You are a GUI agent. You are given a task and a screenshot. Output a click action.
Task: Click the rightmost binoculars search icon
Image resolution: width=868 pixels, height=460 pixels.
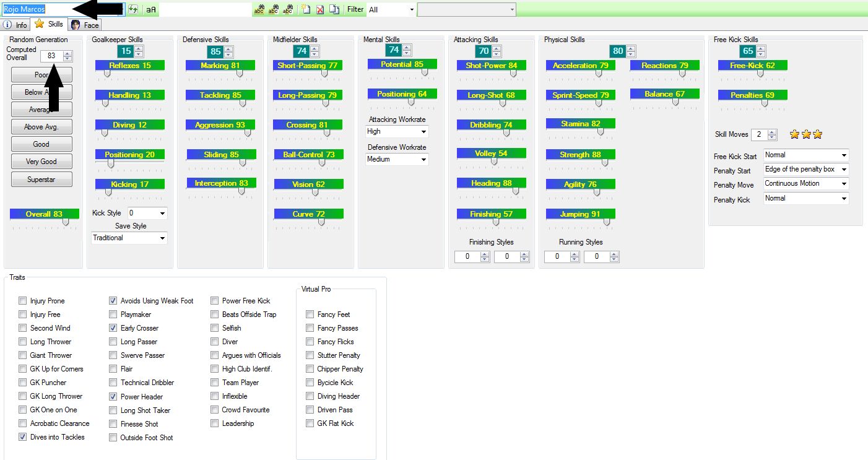(x=287, y=10)
